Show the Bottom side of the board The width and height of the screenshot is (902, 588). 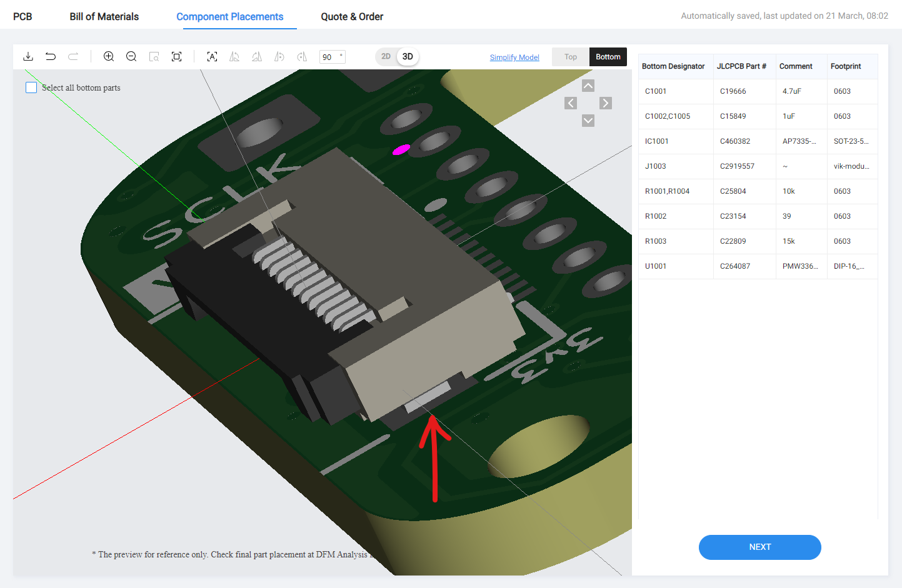608,57
